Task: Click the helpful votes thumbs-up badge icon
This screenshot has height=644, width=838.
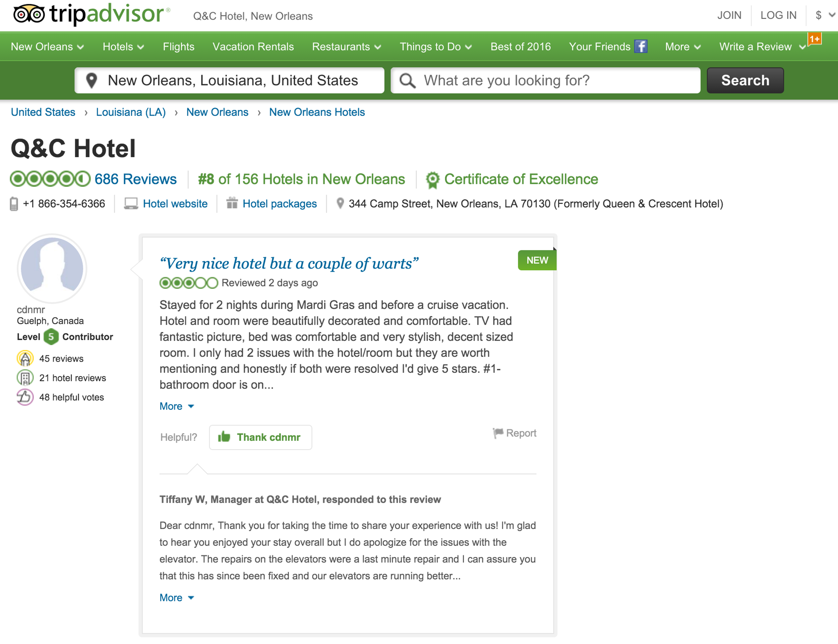Action: click(25, 397)
